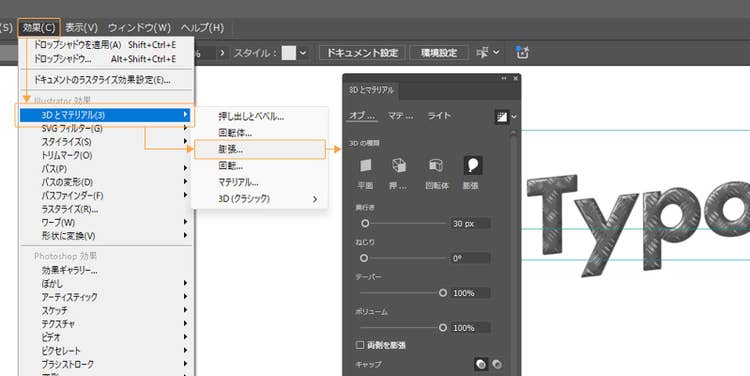
Task: Open the ぼかし submenu
Action: (106, 283)
